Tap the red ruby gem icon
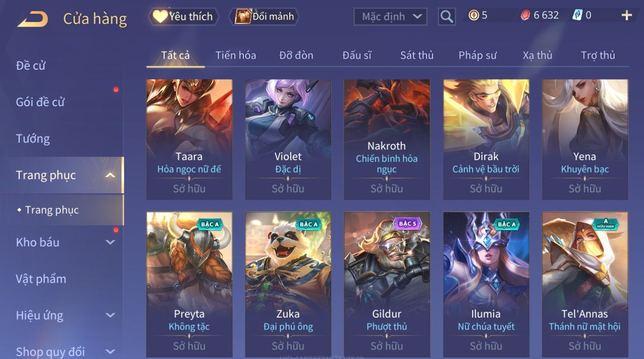Viewport: 644px width, 359px height. pyautogui.click(x=525, y=16)
